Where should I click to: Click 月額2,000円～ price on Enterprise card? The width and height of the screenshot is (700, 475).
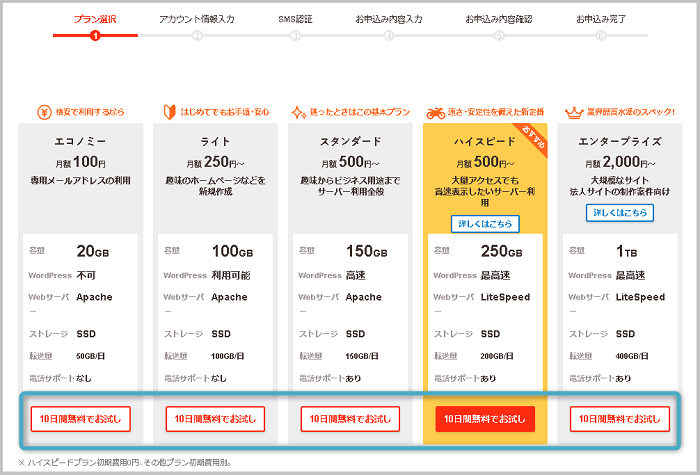(620, 162)
